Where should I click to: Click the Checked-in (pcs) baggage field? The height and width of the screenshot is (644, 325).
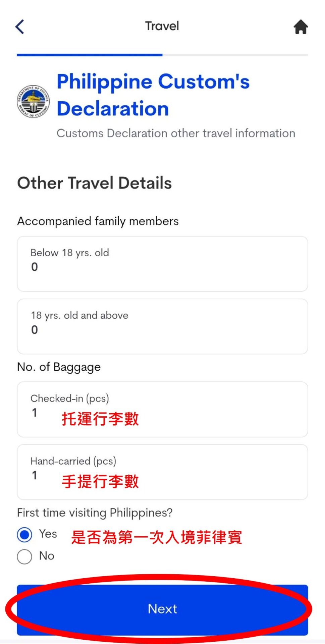pyautogui.click(x=162, y=409)
